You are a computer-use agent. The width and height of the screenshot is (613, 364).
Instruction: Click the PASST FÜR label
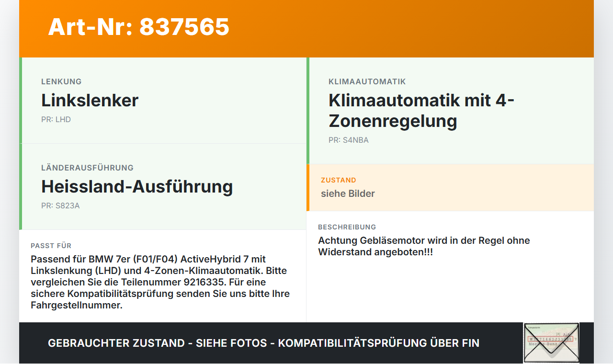(51, 246)
